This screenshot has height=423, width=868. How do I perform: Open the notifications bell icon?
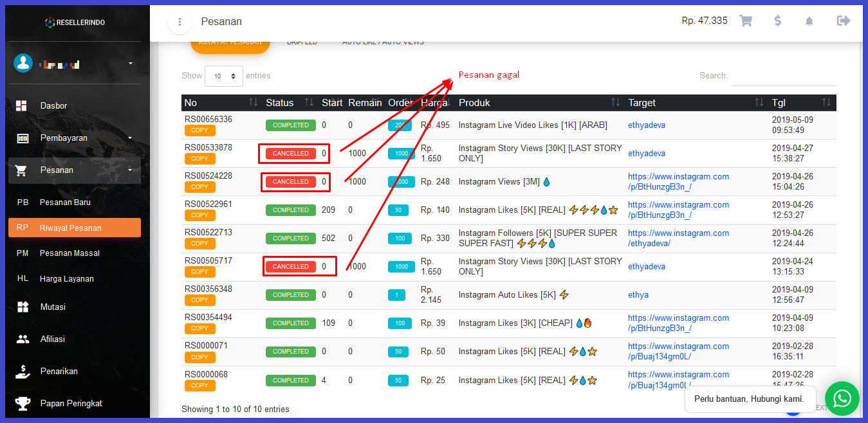(x=809, y=21)
